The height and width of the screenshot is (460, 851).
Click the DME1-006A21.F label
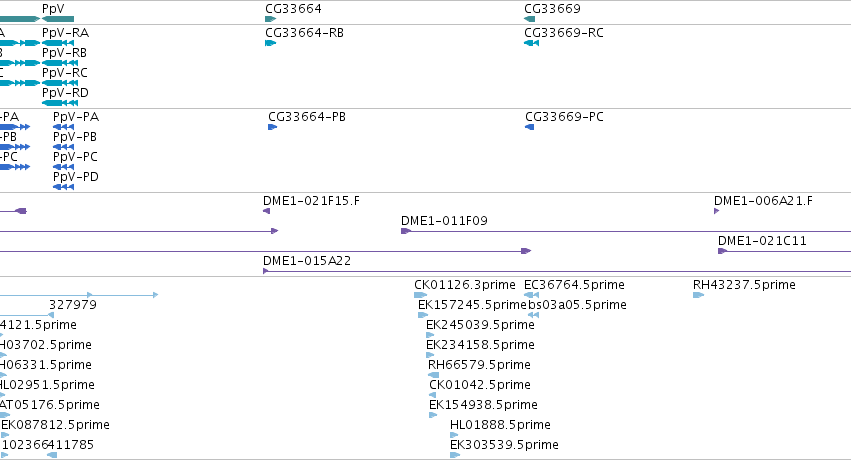click(x=764, y=201)
